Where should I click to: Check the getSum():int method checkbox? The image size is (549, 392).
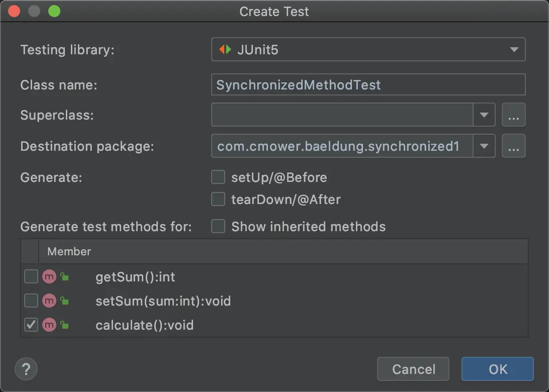[x=31, y=276]
